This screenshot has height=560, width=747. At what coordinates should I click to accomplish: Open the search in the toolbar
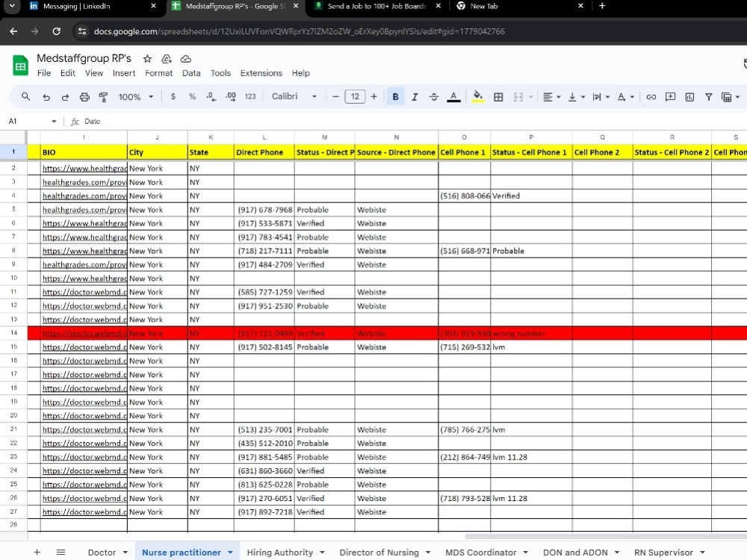pos(25,96)
